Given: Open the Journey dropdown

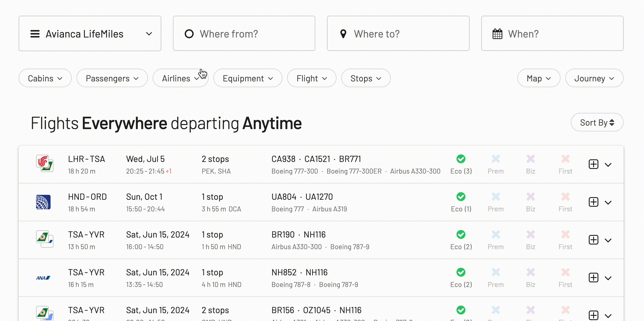Looking at the screenshot, I should coord(594,78).
